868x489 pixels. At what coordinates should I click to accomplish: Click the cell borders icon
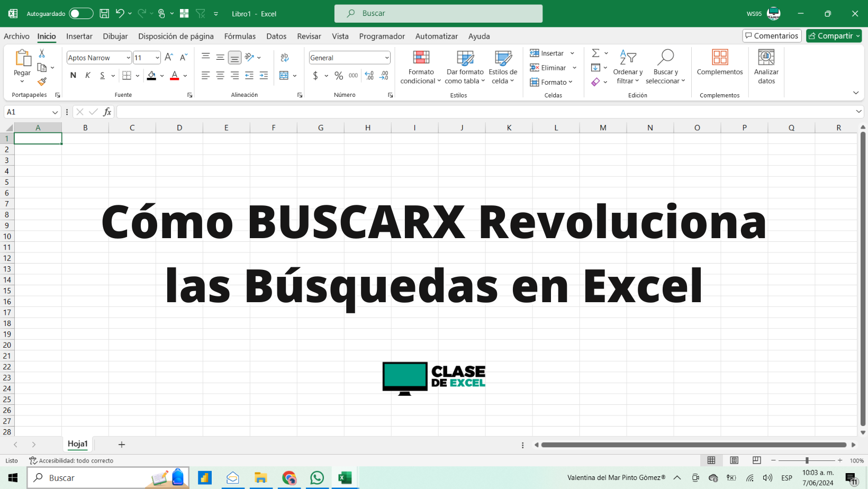point(126,75)
